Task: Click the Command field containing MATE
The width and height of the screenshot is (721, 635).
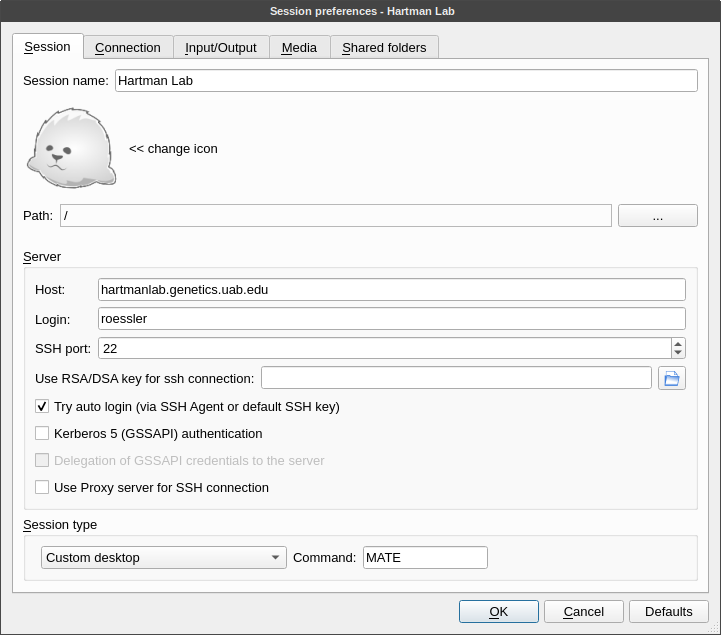Action: [425, 558]
